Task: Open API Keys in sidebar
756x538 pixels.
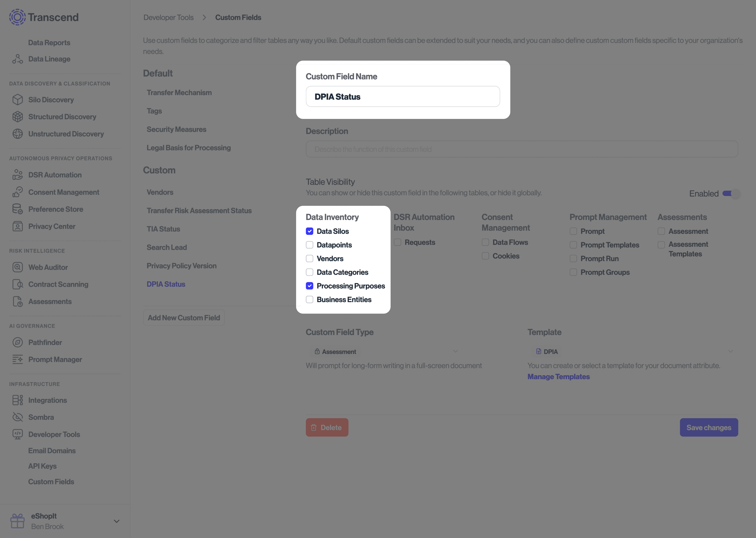Action: click(42, 466)
